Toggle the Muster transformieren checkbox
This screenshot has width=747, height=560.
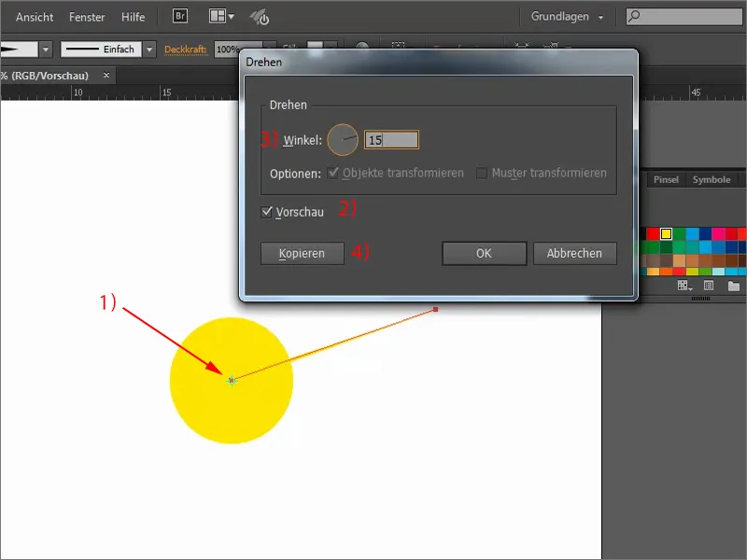pyautogui.click(x=482, y=173)
